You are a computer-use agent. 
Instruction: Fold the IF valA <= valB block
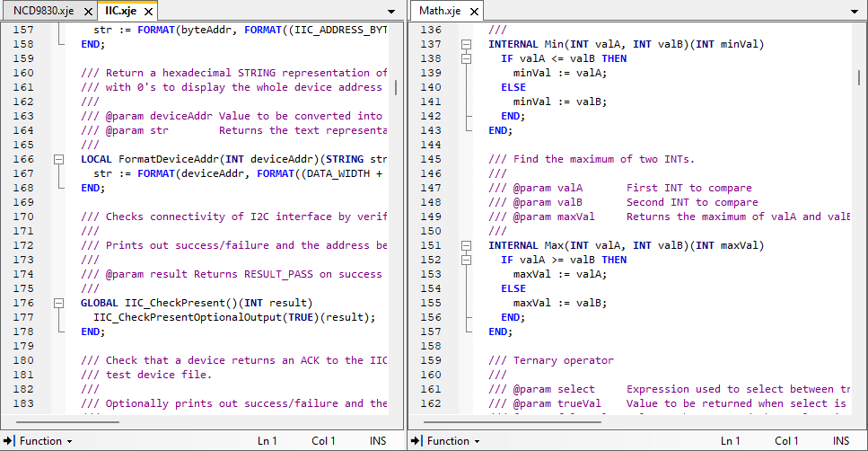pyautogui.click(x=466, y=58)
